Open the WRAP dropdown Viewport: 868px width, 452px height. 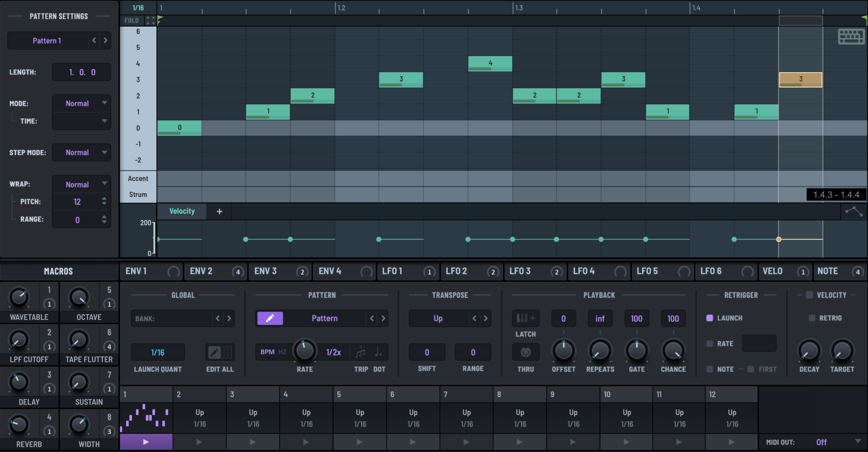pos(82,185)
